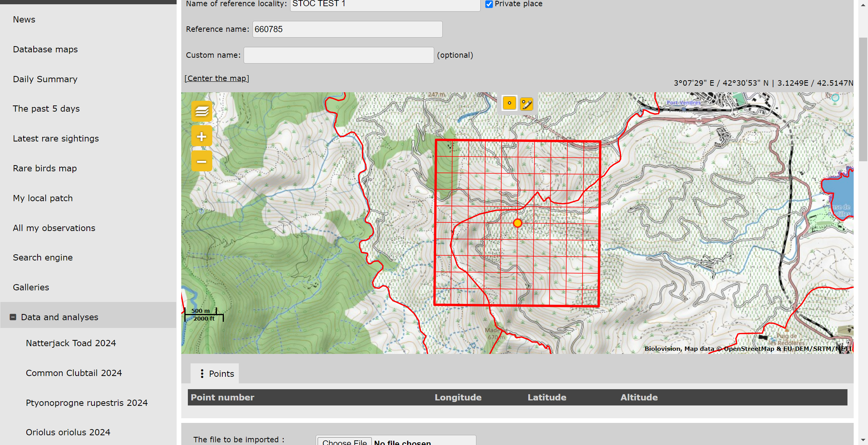The width and height of the screenshot is (868, 445).
Task: Open Database maps menu item
Action: [45, 49]
